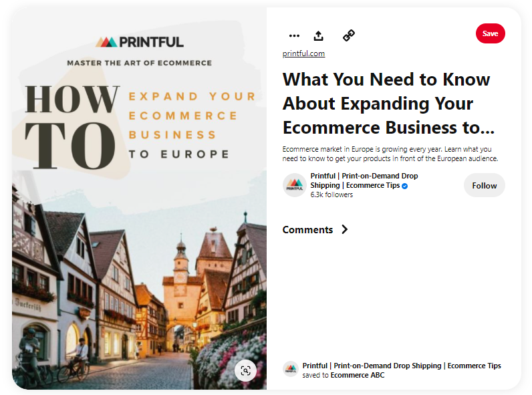Screen dimensions: 532x395
Task: Expand the Comments section chevron
Action: 345,229
